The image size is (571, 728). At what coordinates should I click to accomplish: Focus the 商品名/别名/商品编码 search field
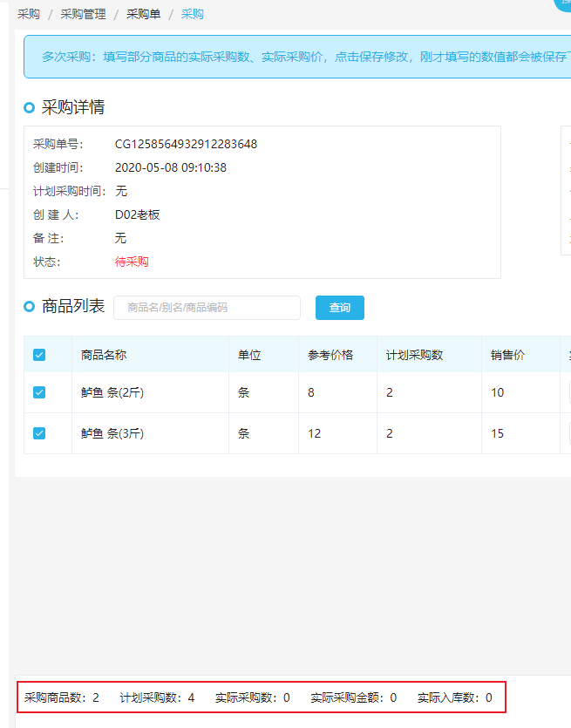(x=207, y=308)
